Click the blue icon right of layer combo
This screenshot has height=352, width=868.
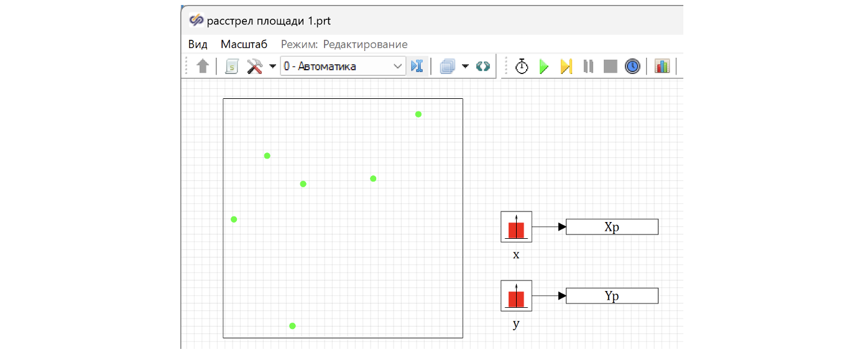417,66
